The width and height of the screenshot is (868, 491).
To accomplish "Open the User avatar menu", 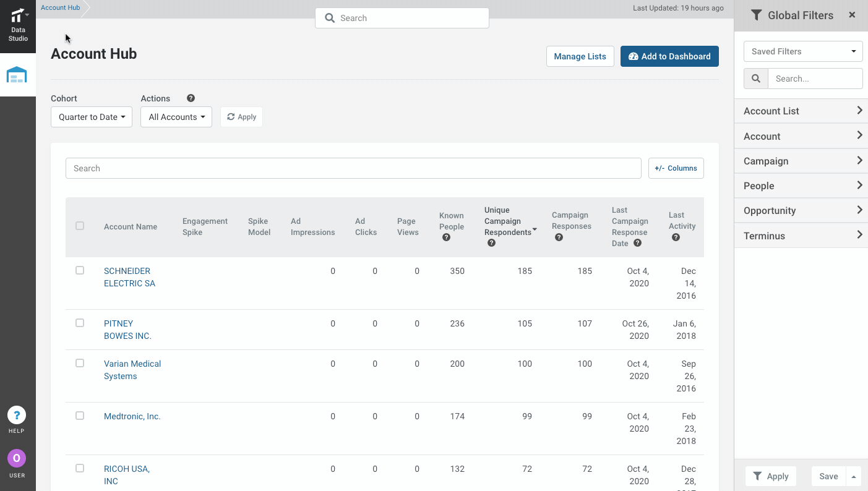I will coord(17,458).
